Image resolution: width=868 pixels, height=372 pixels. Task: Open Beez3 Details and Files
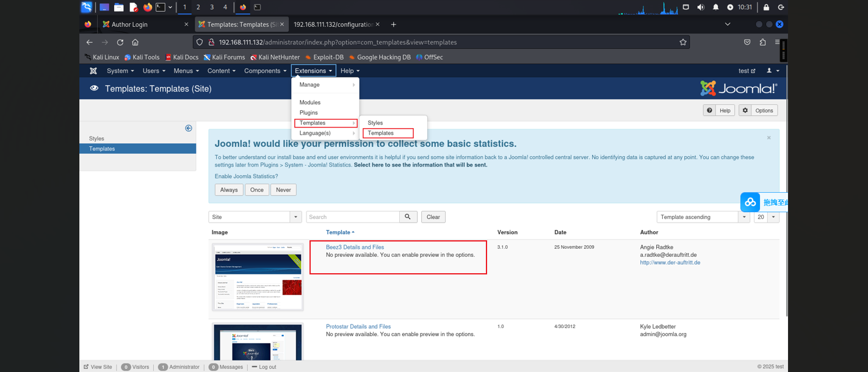355,247
